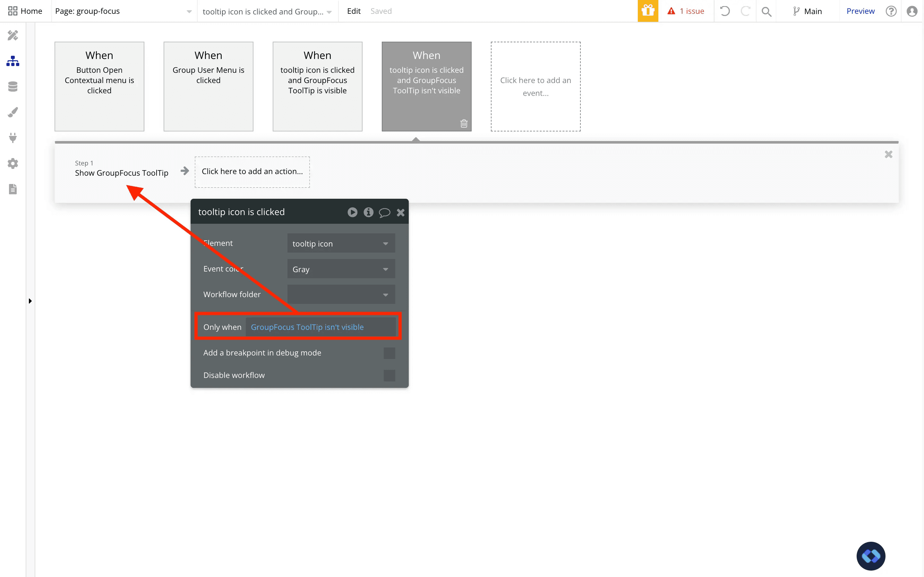Open the Styles paintbrush tab
The height and width of the screenshot is (577, 924).
pos(13,112)
